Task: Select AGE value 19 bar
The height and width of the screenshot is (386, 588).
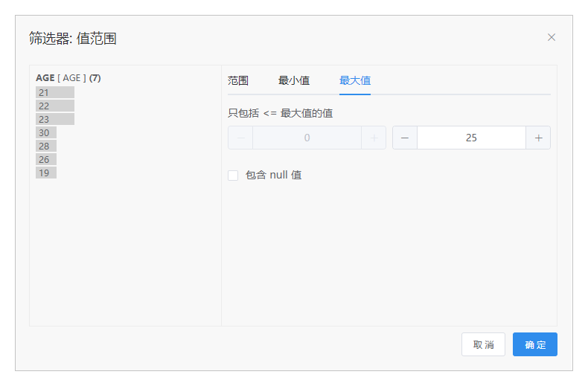Action: point(46,173)
